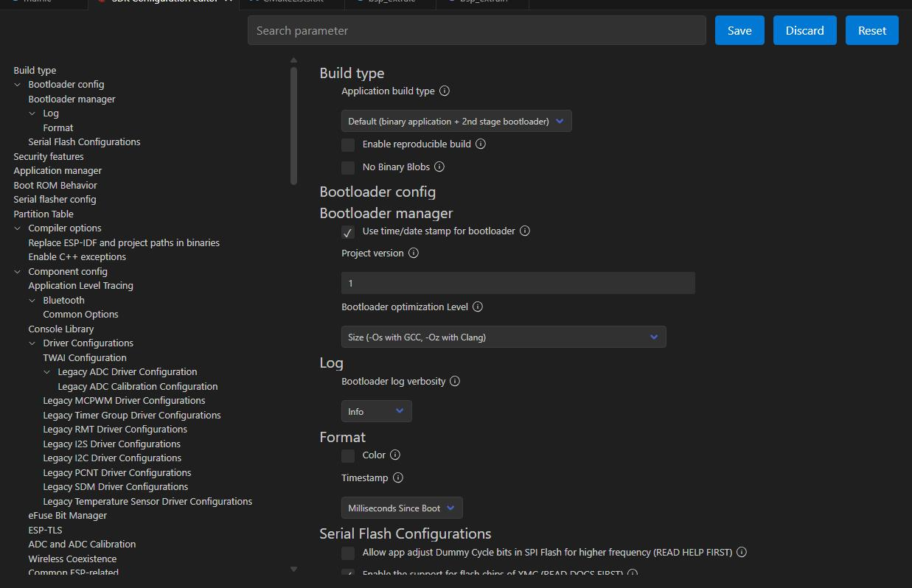Discard configuration changes

click(x=804, y=30)
